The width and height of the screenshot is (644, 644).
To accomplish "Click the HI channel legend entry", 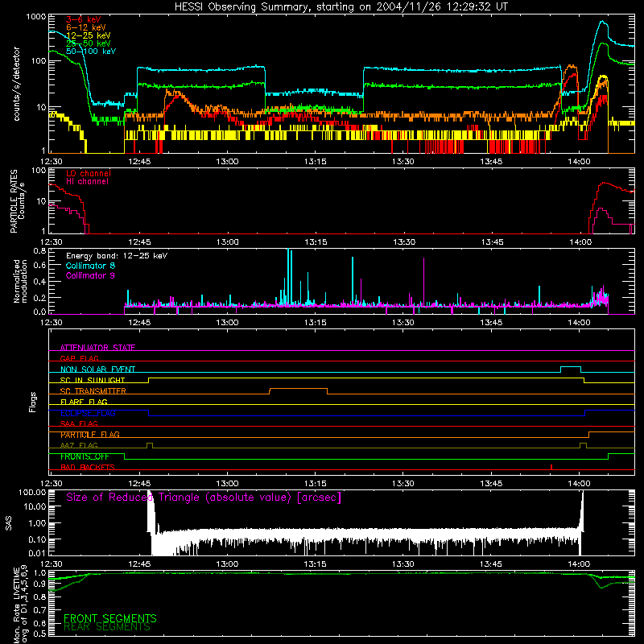I will coord(87,182).
